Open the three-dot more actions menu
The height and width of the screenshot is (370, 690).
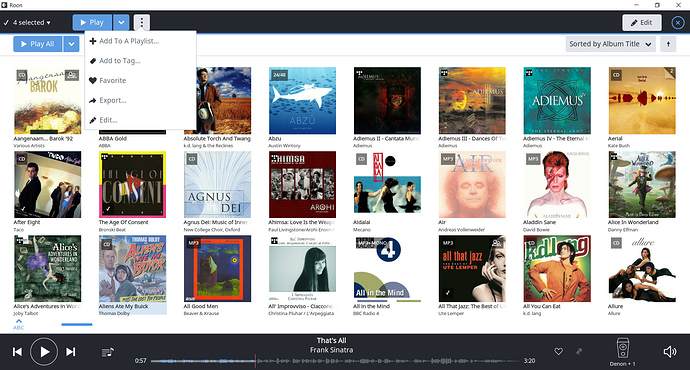click(x=141, y=22)
